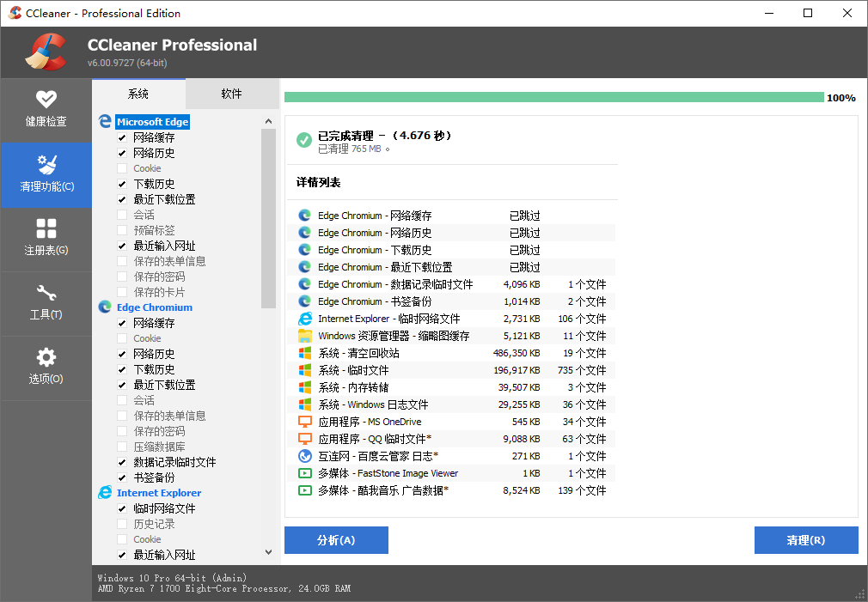Open the 健康检查 health check section
The image size is (868, 602).
(46, 110)
